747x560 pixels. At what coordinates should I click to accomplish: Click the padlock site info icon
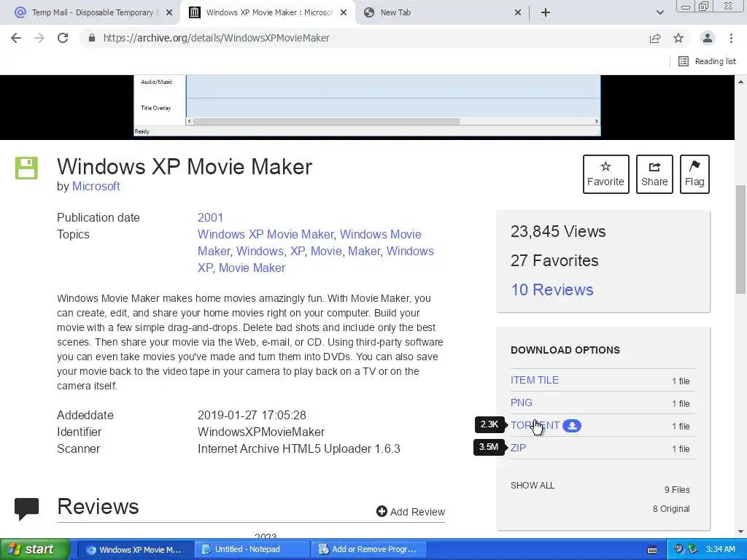(x=92, y=38)
